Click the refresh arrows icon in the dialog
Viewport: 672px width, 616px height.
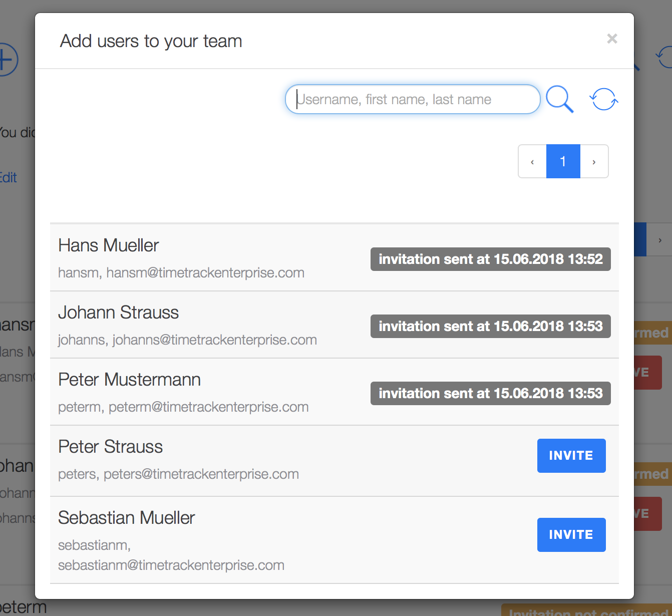click(603, 99)
